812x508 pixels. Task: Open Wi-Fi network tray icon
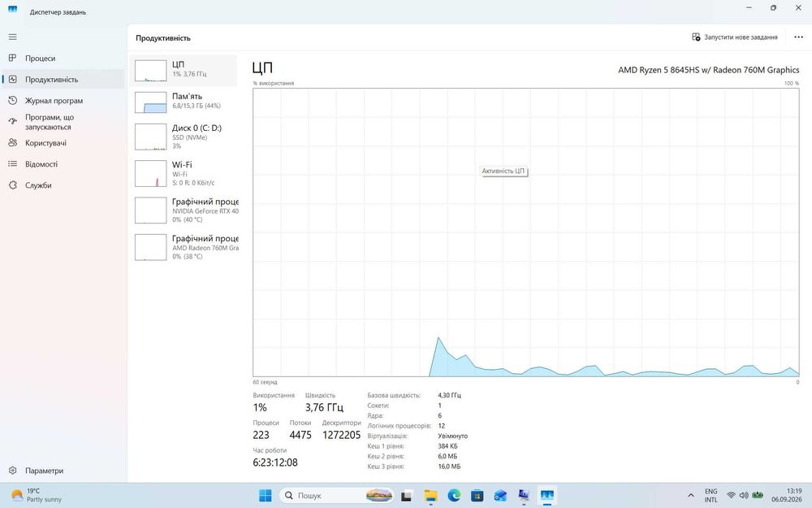(x=732, y=496)
